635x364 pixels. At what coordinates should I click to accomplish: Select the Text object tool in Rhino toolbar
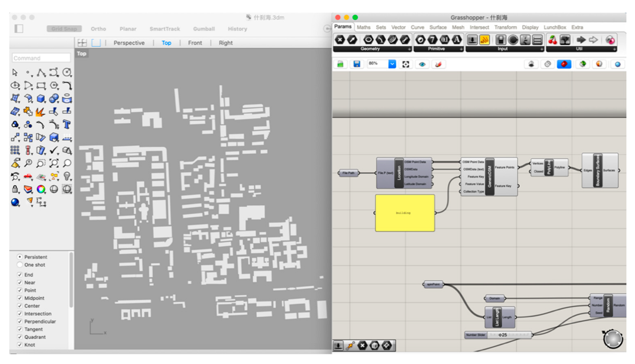tap(66, 125)
